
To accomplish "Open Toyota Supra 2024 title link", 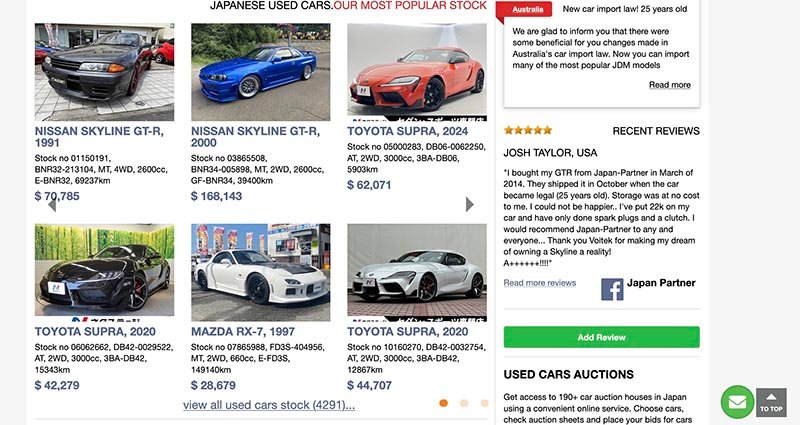I will click(x=407, y=130).
